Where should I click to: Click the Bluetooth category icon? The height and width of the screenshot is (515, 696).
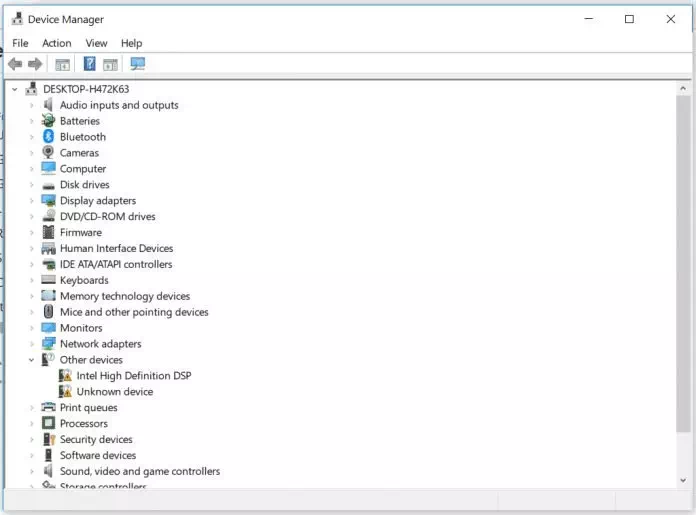pos(48,137)
